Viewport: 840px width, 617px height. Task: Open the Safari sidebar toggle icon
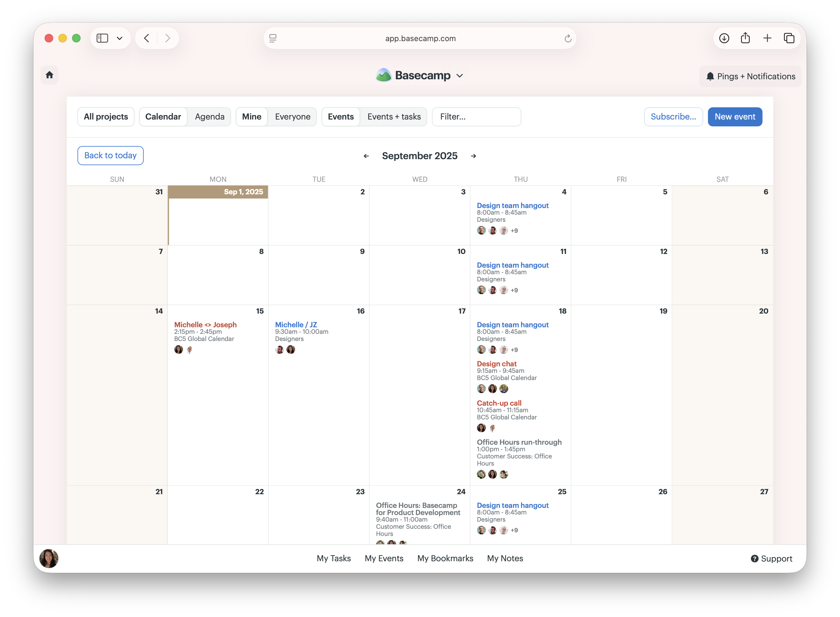click(102, 38)
